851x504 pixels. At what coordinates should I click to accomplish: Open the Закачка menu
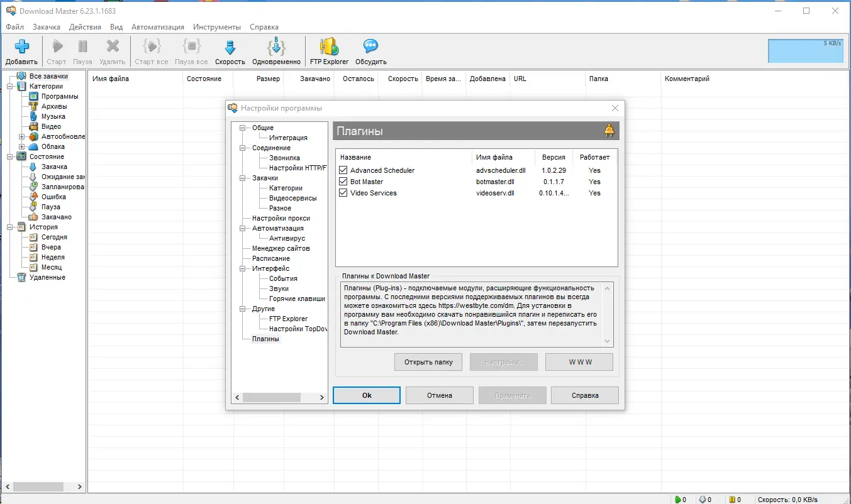point(47,27)
